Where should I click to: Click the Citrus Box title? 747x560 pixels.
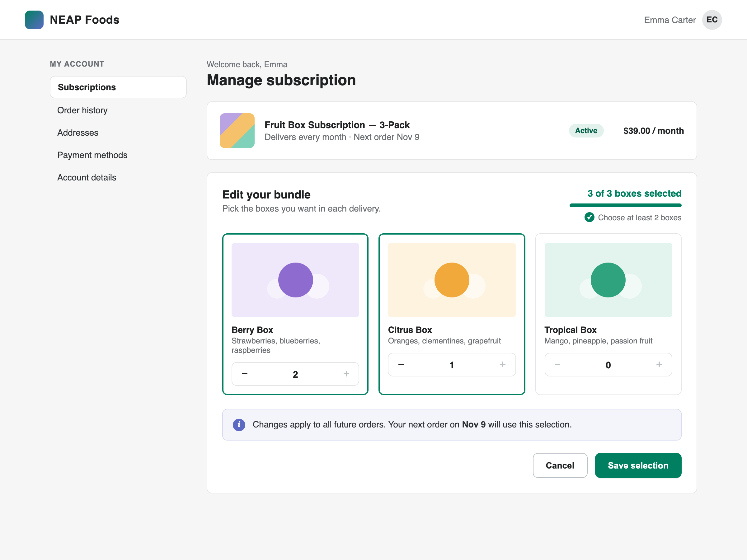[x=410, y=330]
